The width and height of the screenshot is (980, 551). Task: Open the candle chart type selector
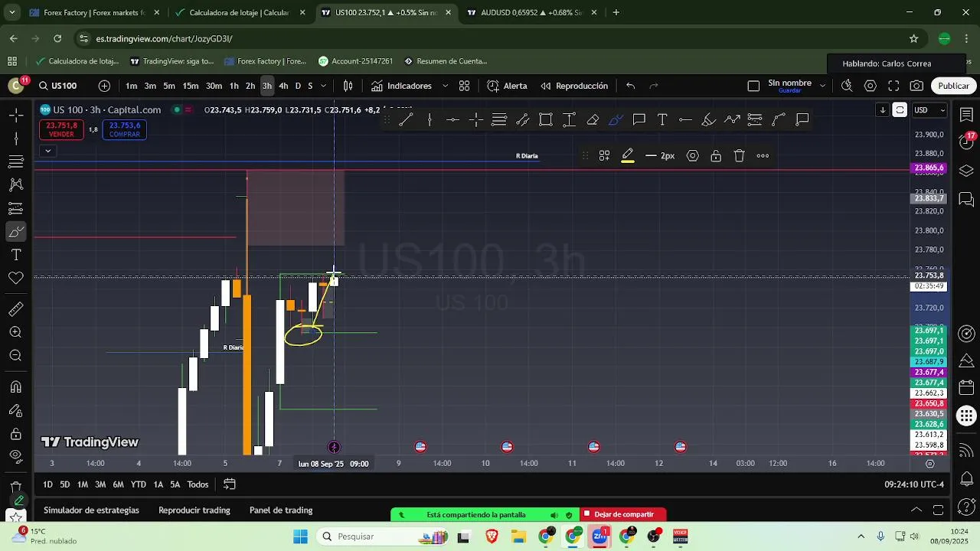coord(348,86)
